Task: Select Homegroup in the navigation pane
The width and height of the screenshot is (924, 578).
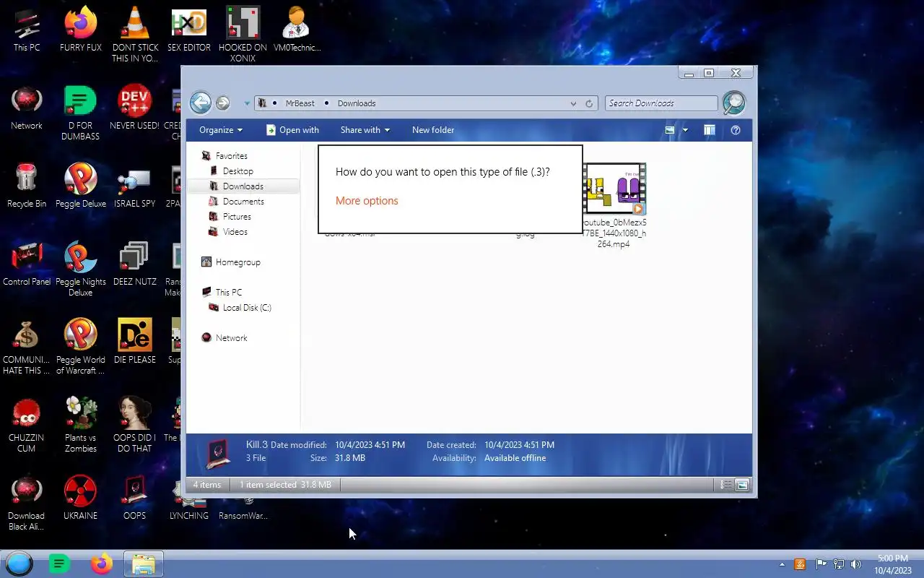Action: (237, 262)
